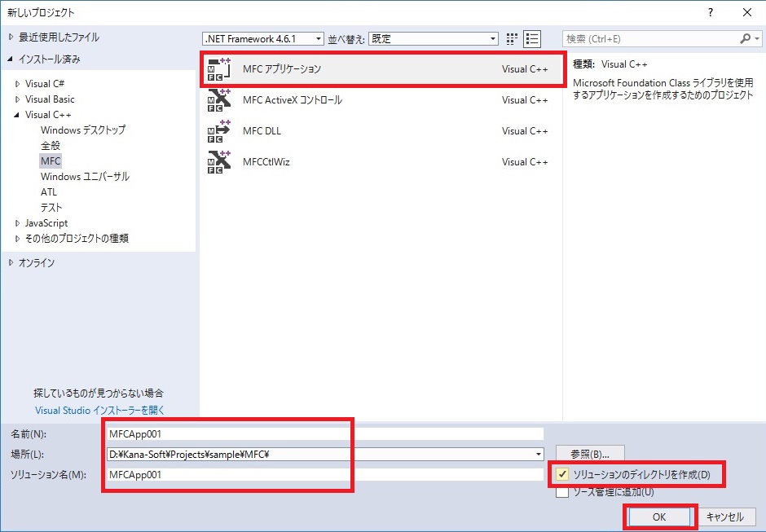
Task: Expand the オンライン section
Action: click(11, 263)
